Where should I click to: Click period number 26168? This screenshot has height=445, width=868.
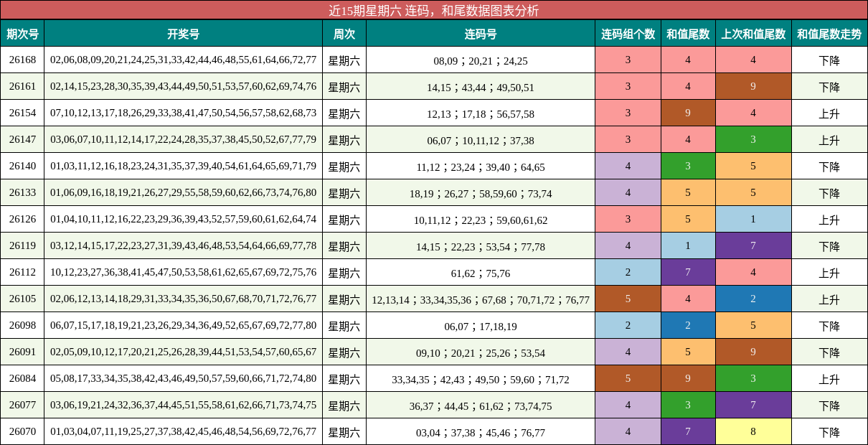click(x=22, y=60)
